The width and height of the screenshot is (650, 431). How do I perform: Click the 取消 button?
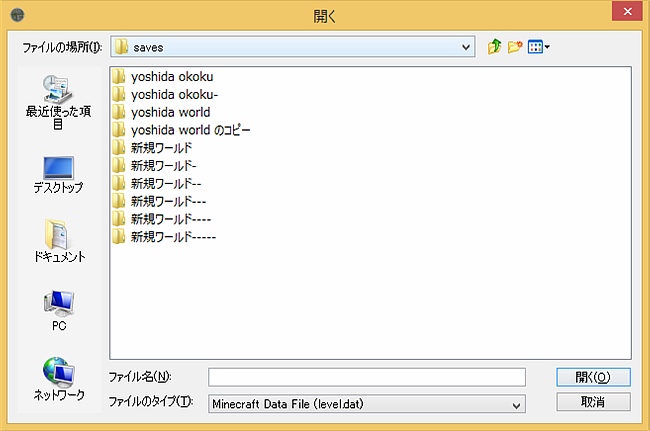coord(593,402)
